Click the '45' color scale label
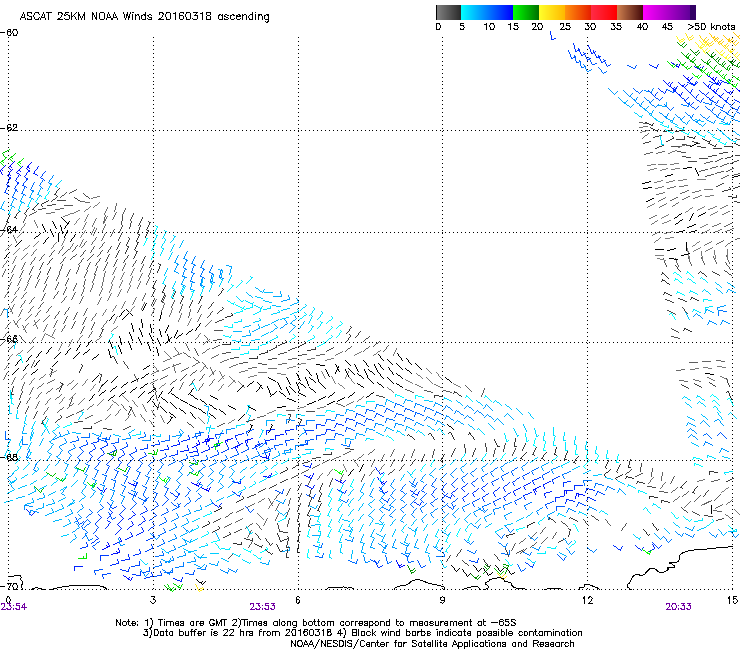This screenshot has height=650, width=740. point(667,27)
